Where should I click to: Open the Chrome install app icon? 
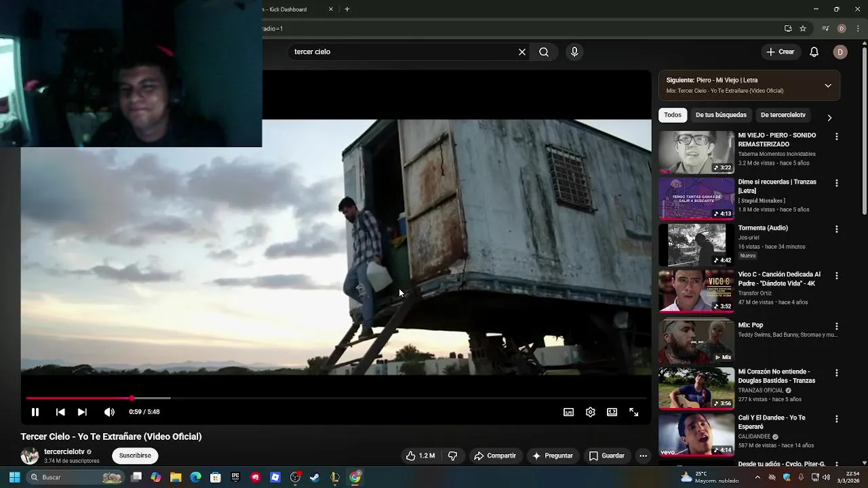(x=788, y=28)
